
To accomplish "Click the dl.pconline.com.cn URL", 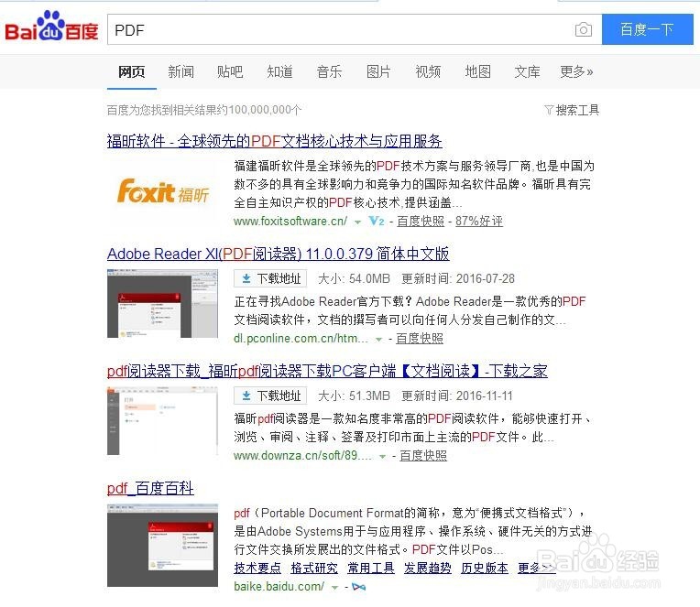I will tap(301, 339).
